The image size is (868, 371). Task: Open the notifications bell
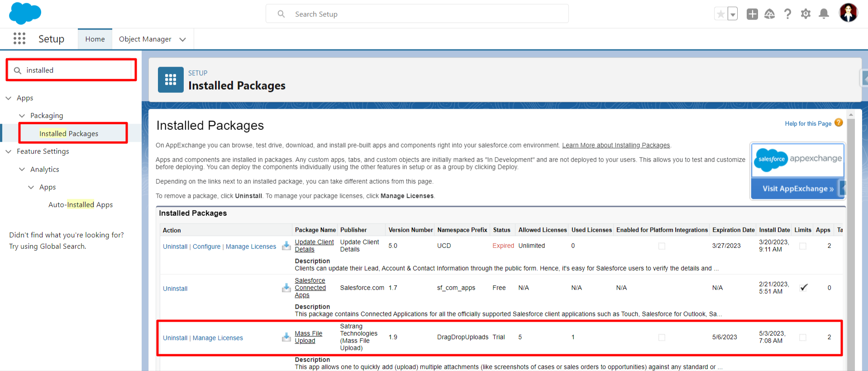pos(824,14)
